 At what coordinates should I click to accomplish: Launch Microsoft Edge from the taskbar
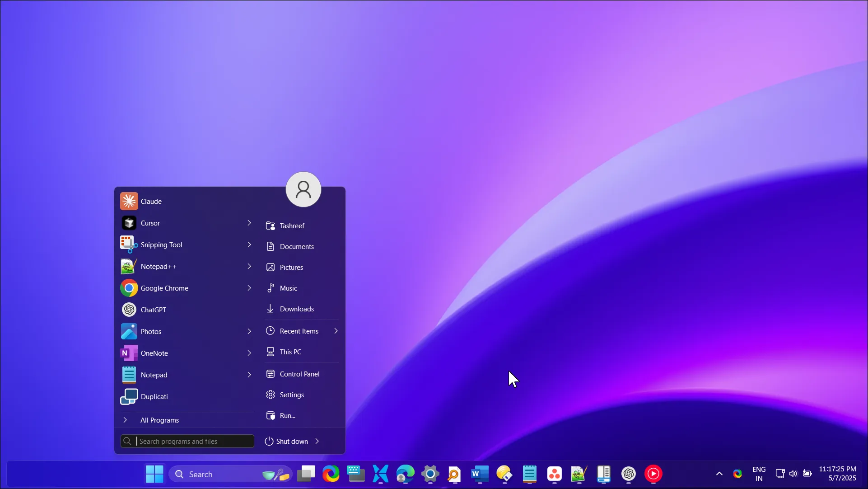click(x=405, y=474)
